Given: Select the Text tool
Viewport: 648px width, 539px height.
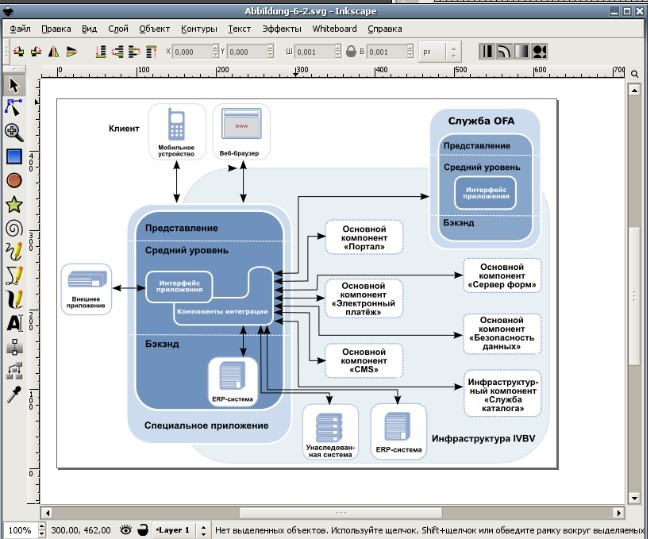Looking at the screenshot, I should (x=14, y=323).
